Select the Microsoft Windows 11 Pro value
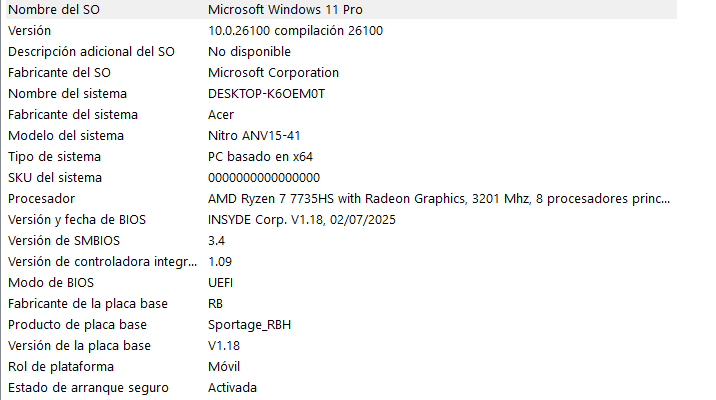 click(x=285, y=10)
